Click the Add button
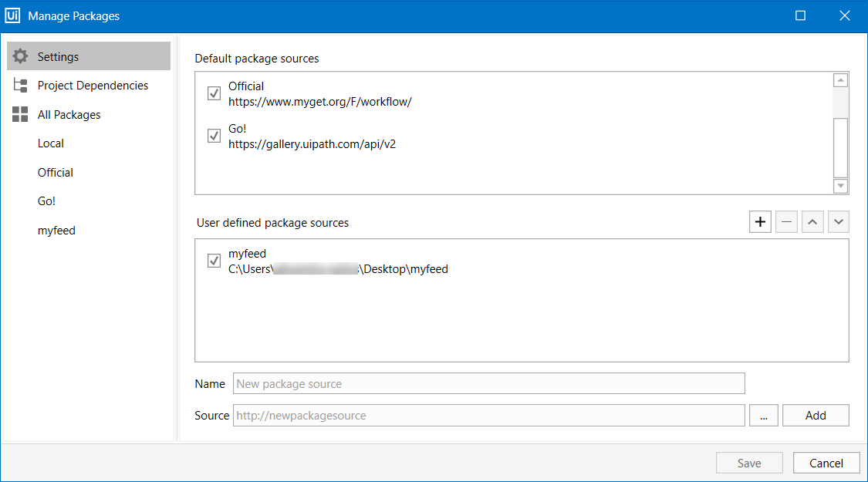Screen dimensions: 868x482 (x=816, y=415)
